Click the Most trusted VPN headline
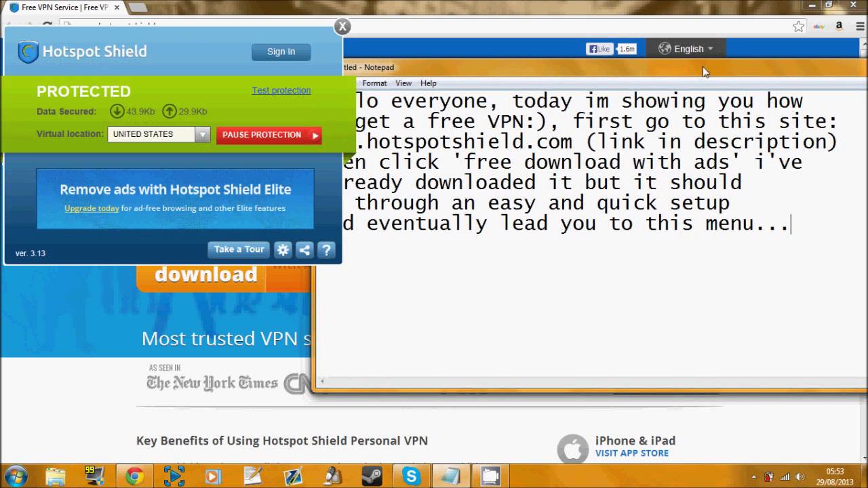 point(226,338)
